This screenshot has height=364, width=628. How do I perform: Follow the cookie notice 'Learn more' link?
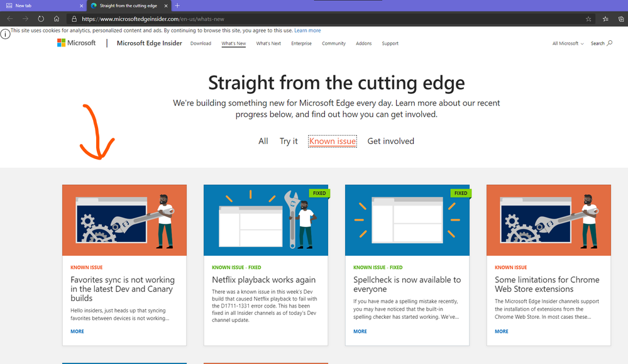(307, 30)
